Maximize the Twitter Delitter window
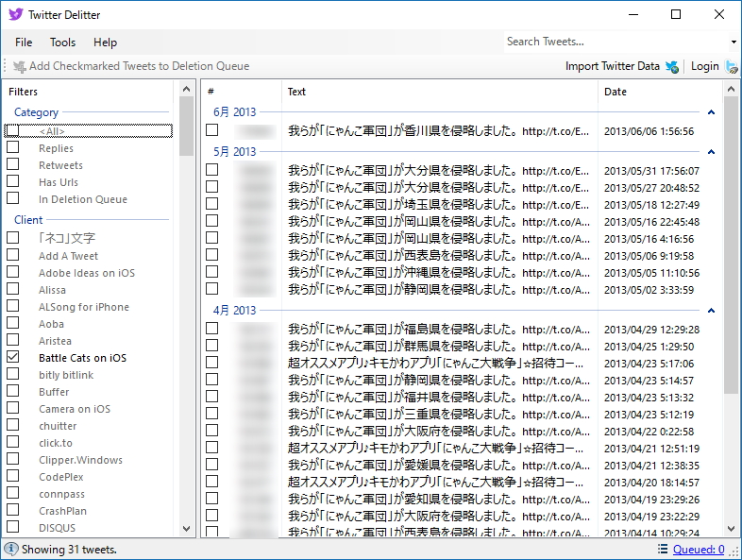Screen dimensions: 742x560 point(676,14)
